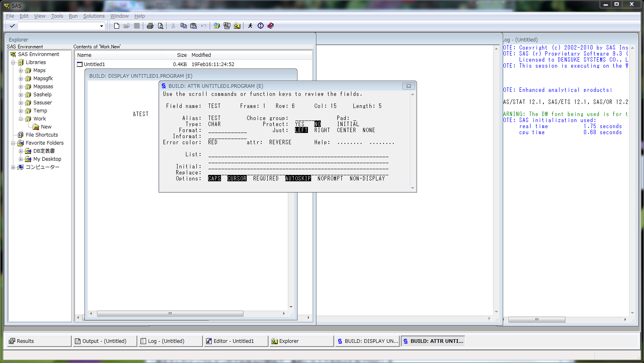Viewport: 644px width, 363px height.
Task: Toggle the NON-DISPLAY option off
Action: pos(367,178)
